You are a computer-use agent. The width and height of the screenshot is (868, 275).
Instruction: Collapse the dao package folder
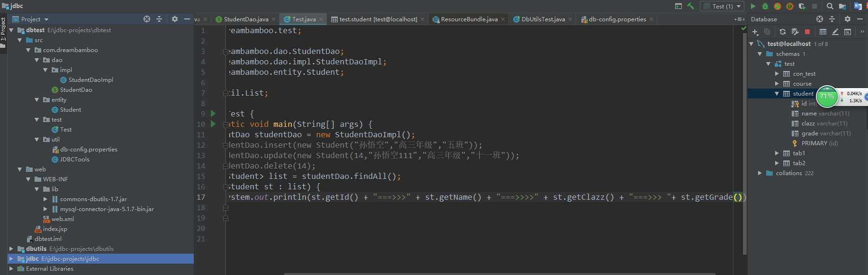pyautogui.click(x=37, y=60)
